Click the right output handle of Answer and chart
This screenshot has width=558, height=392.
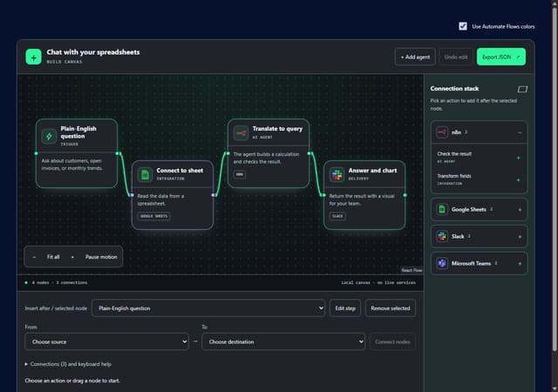tap(405, 195)
